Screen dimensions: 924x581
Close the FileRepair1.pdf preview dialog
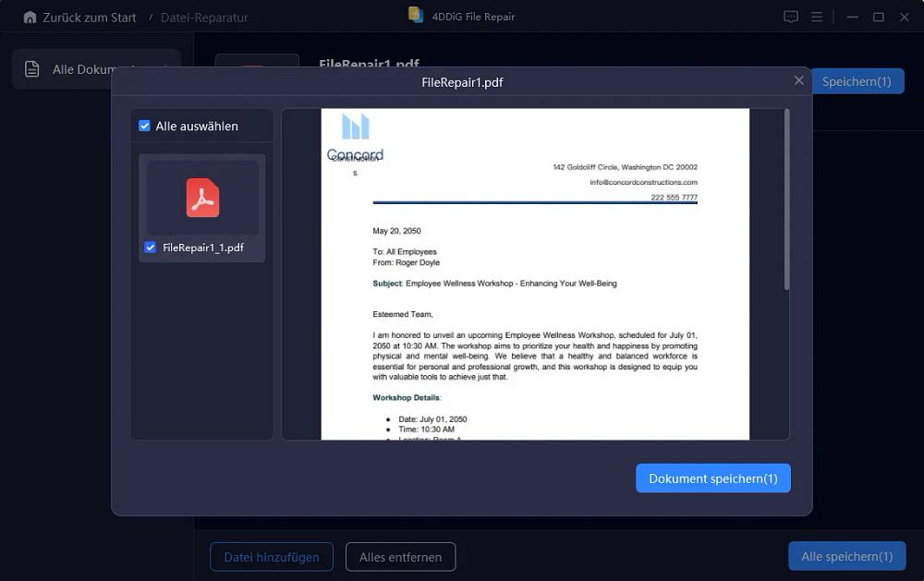tap(798, 80)
